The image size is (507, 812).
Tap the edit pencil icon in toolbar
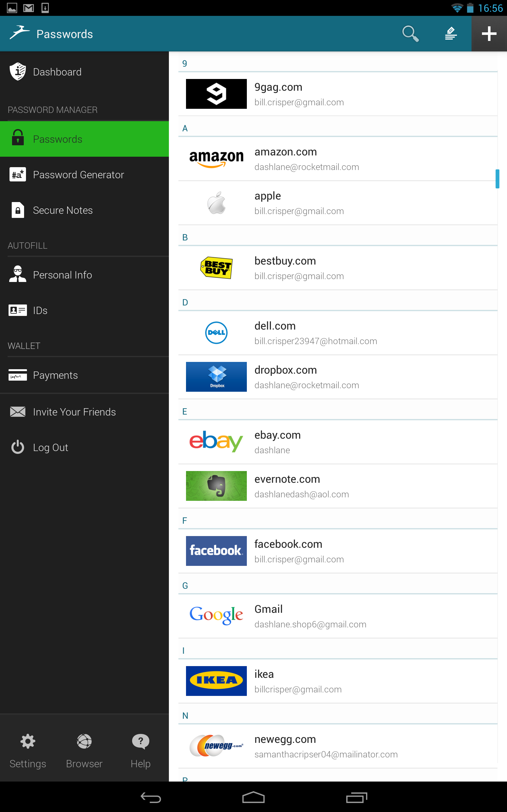[x=451, y=34]
